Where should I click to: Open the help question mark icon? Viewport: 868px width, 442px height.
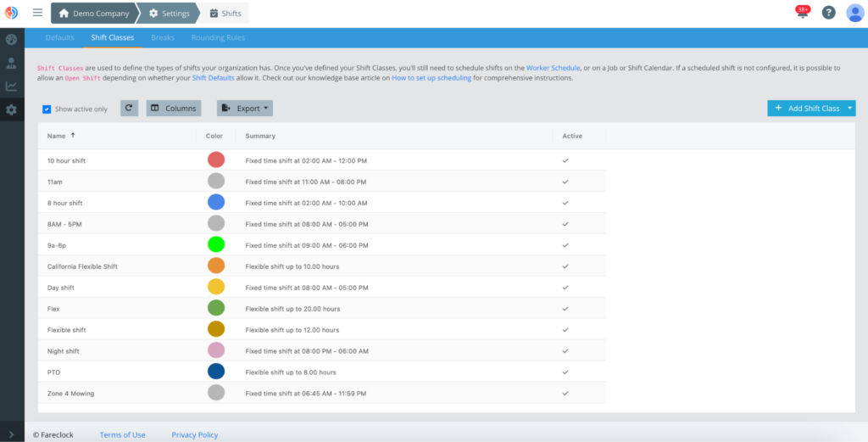coord(828,13)
